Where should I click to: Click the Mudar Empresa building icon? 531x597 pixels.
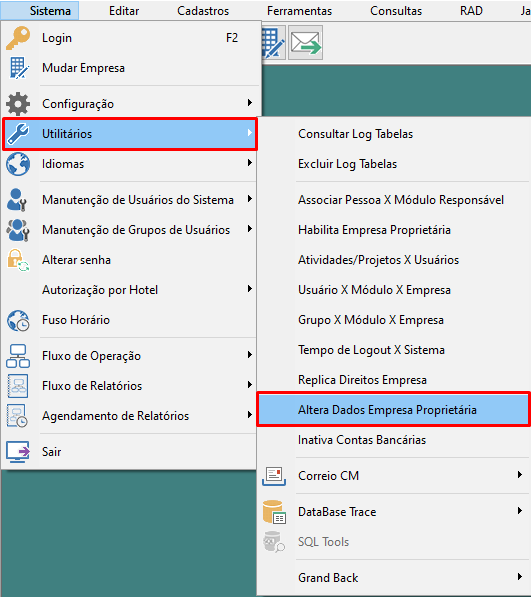(x=18, y=68)
